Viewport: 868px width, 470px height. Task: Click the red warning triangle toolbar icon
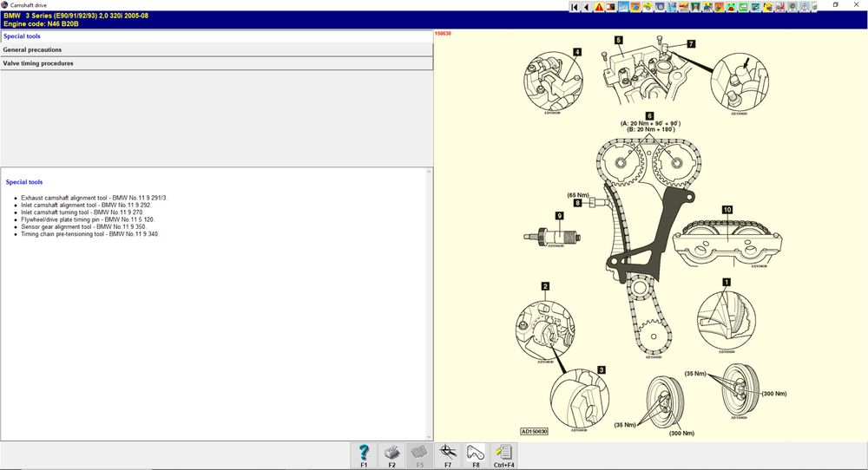click(599, 7)
